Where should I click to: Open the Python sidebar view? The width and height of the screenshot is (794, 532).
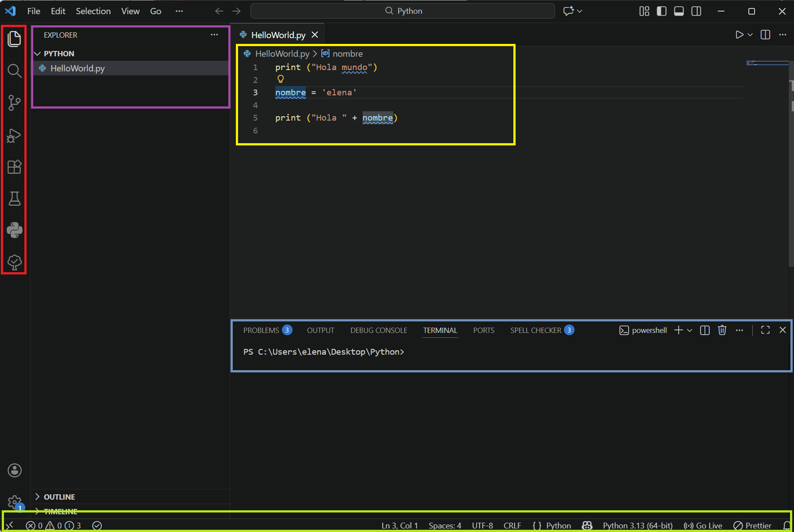coord(14,231)
